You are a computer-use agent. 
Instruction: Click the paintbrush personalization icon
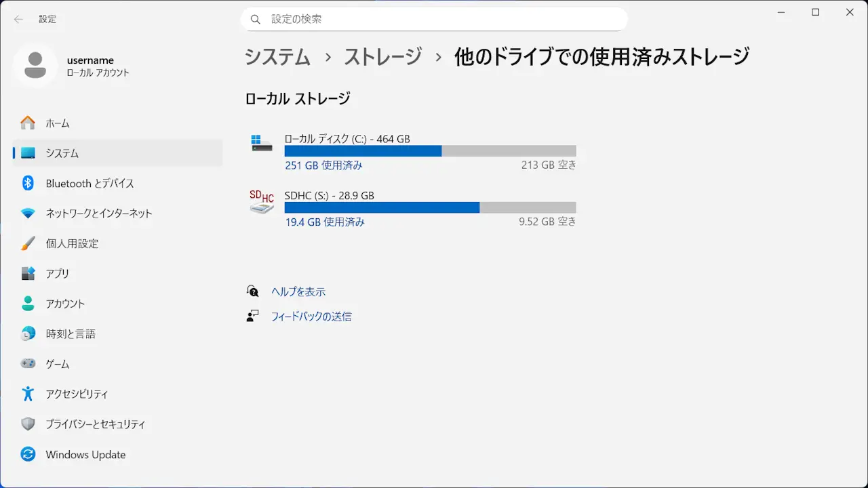tap(28, 243)
